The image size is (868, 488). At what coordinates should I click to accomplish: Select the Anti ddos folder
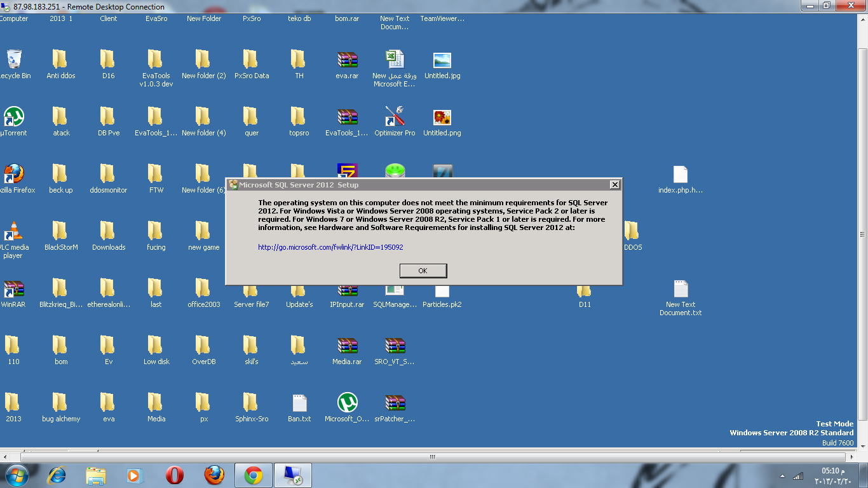[60, 65]
